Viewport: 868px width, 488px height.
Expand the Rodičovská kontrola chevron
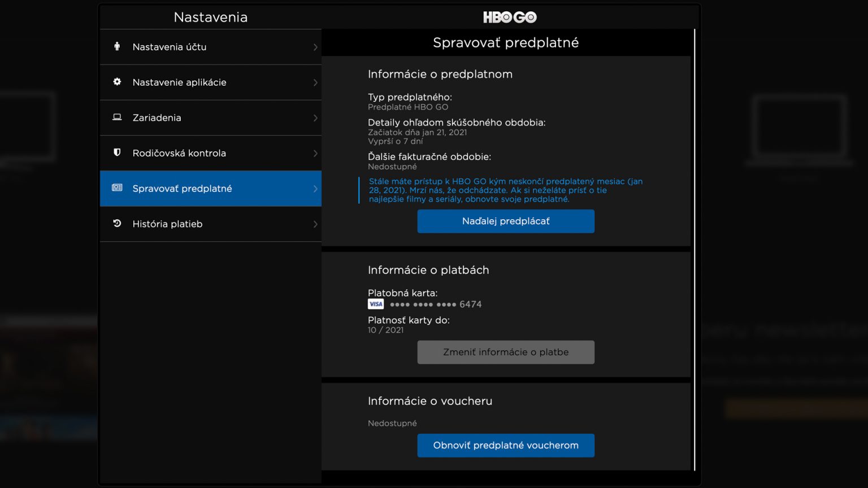click(x=315, y=154)
